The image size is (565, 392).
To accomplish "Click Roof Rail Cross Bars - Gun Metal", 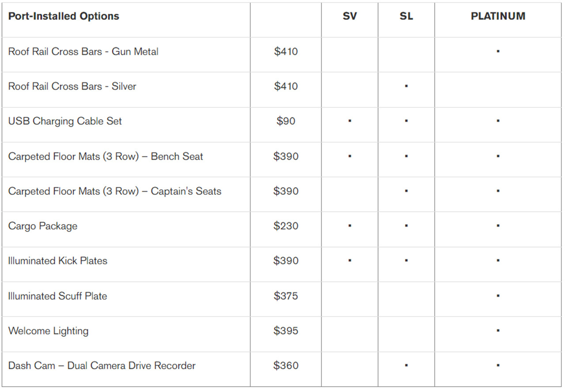I will 83,52.
